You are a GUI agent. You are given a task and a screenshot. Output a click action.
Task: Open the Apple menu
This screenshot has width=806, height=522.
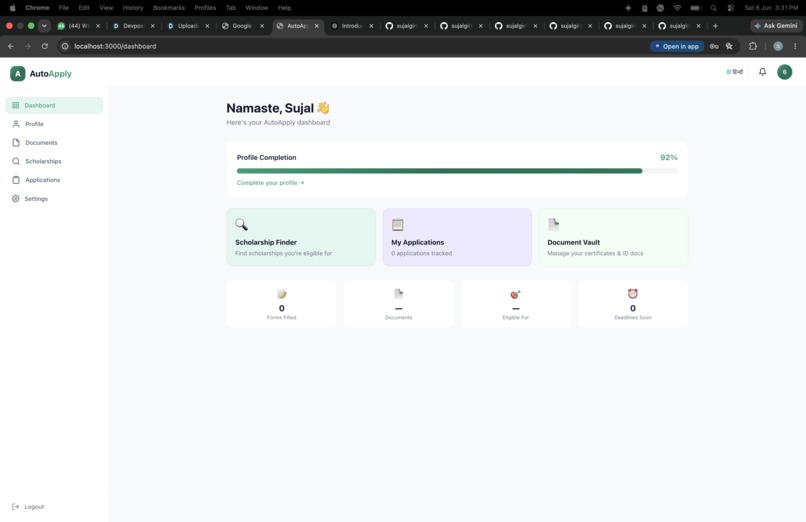[x=12, y=8]
